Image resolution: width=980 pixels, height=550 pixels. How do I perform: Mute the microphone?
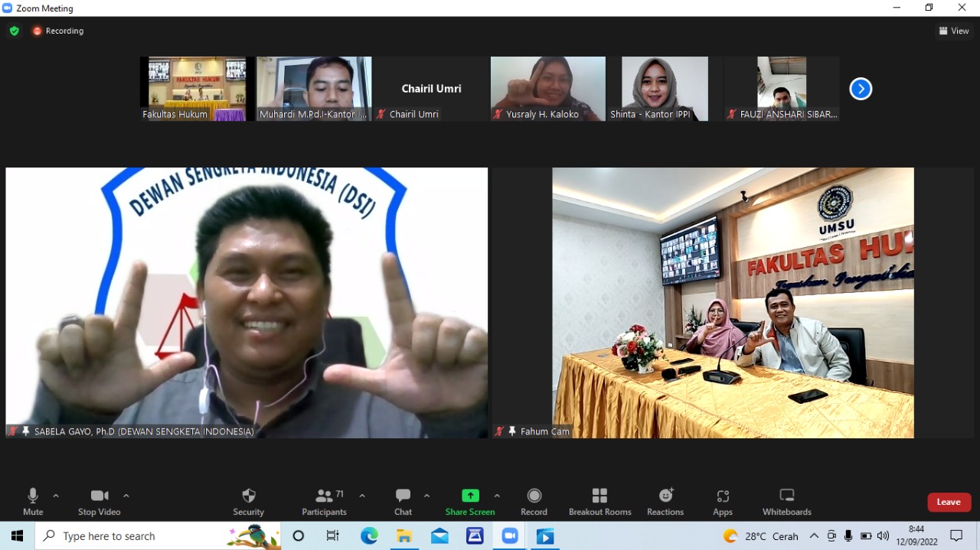pyautogui.click(x=33, y=502)
